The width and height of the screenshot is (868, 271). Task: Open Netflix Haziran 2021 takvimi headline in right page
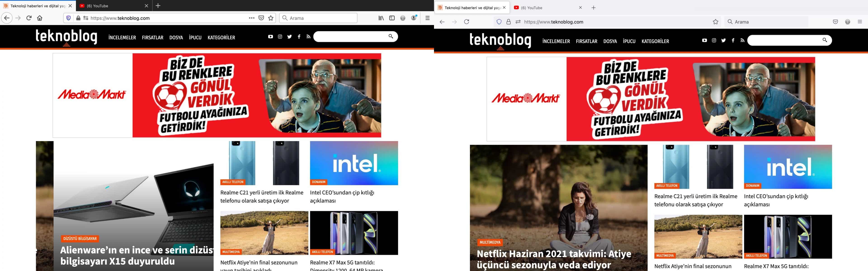click(554, 259)
